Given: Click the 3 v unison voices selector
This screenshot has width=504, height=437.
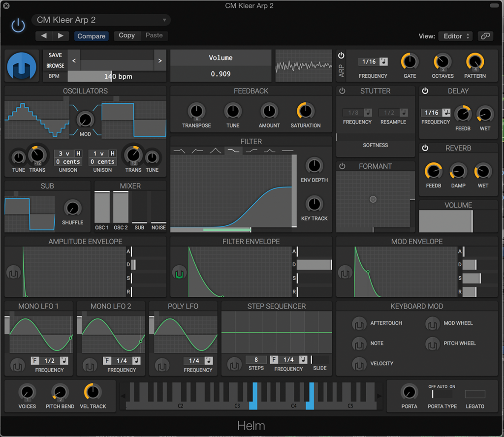Looking at the screenshot, I should (64, 153).
